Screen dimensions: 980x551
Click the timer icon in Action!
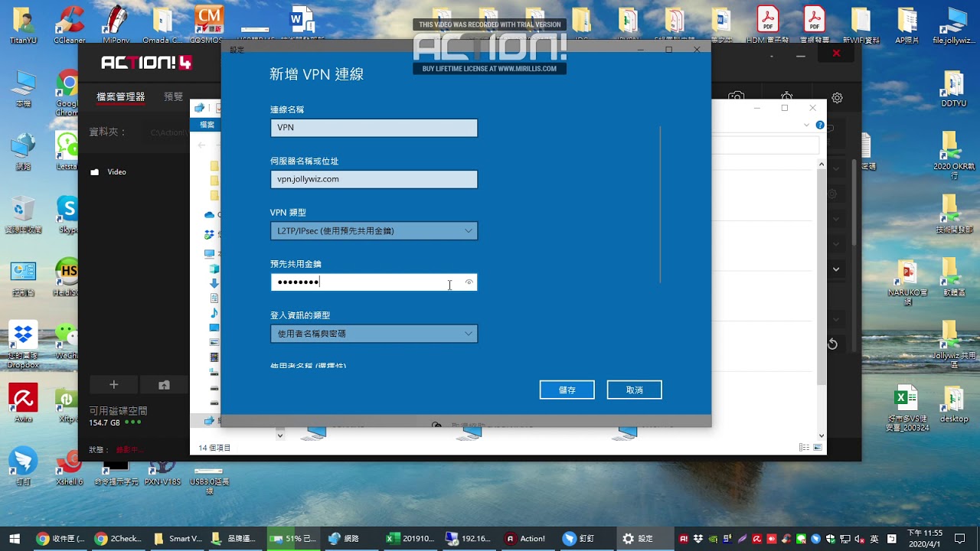click(787, 96)
